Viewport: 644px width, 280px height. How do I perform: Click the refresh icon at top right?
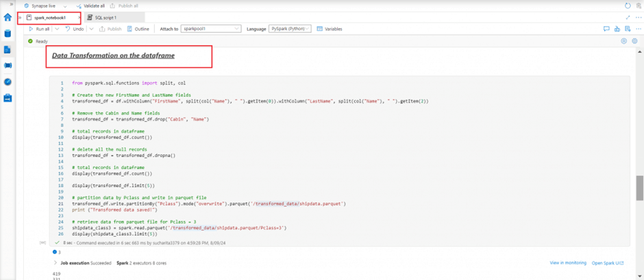(628, 5)
